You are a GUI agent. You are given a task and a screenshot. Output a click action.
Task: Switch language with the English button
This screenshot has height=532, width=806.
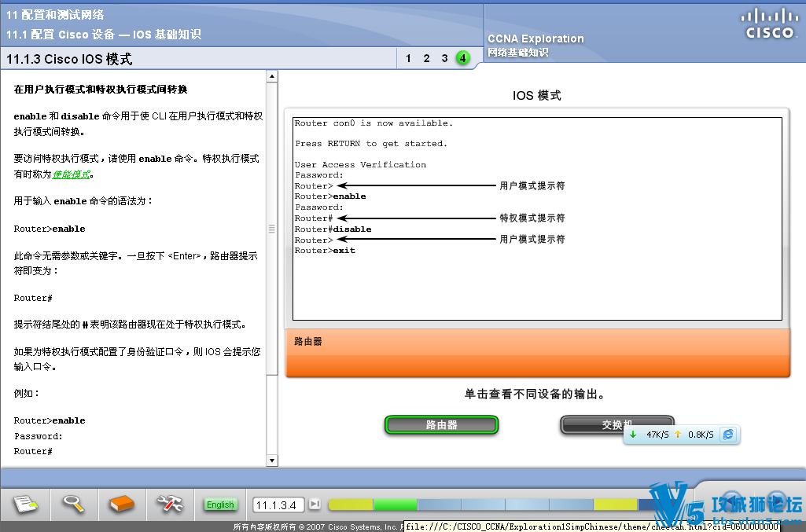coord(220,504)
